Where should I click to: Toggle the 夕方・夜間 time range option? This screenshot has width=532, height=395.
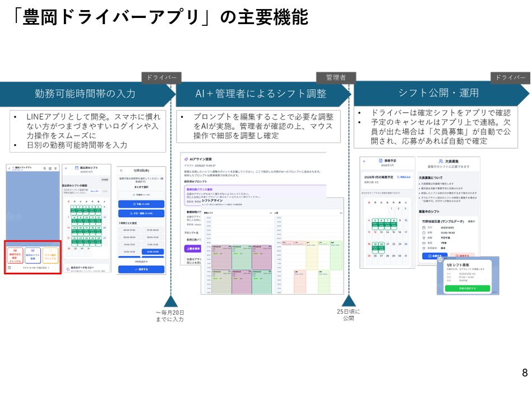click(x=141, y=214)
